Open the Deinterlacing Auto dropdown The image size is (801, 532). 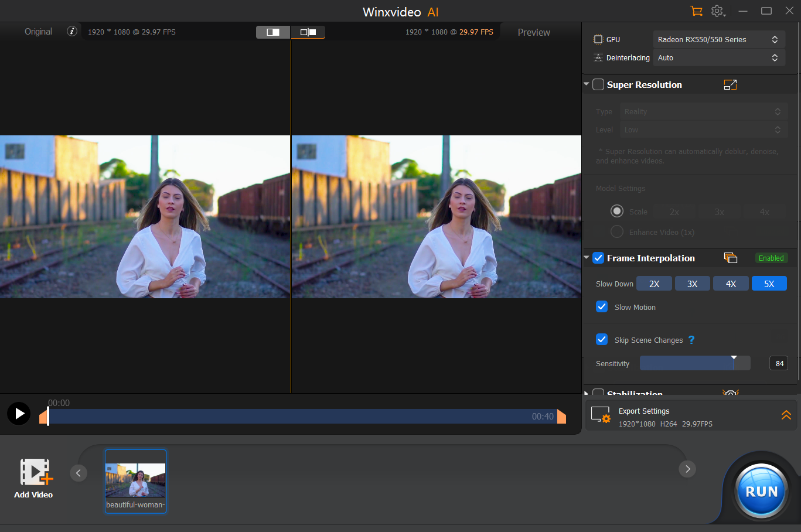[x=718, y=57]
